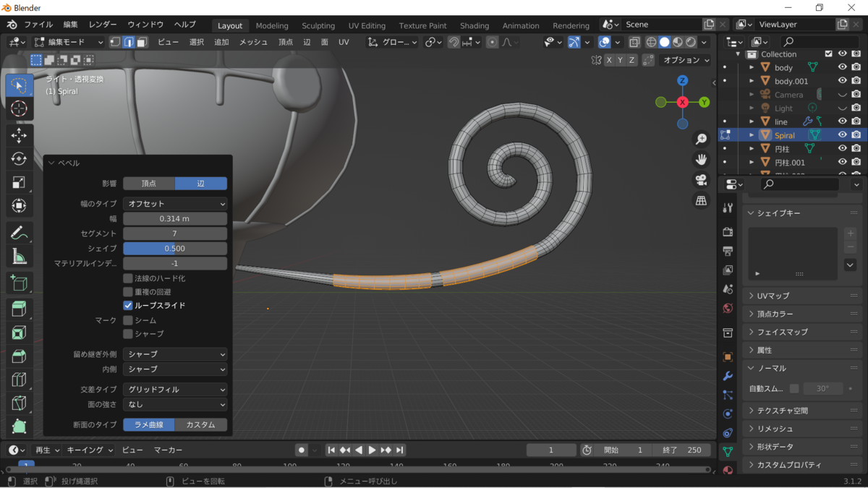The image size is (868, 488).
Task: Open the Intersection Type Grid Fill dropdown
Action: (175, 389)
